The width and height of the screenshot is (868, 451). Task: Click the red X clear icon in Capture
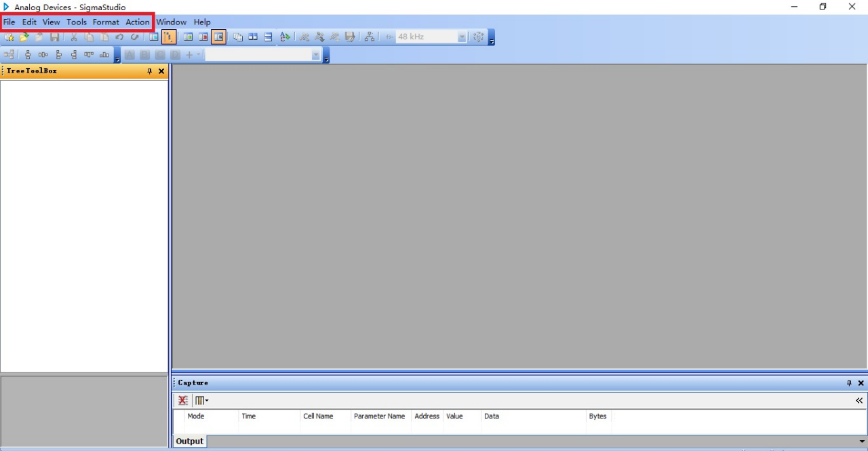click(x=182, y=401)
